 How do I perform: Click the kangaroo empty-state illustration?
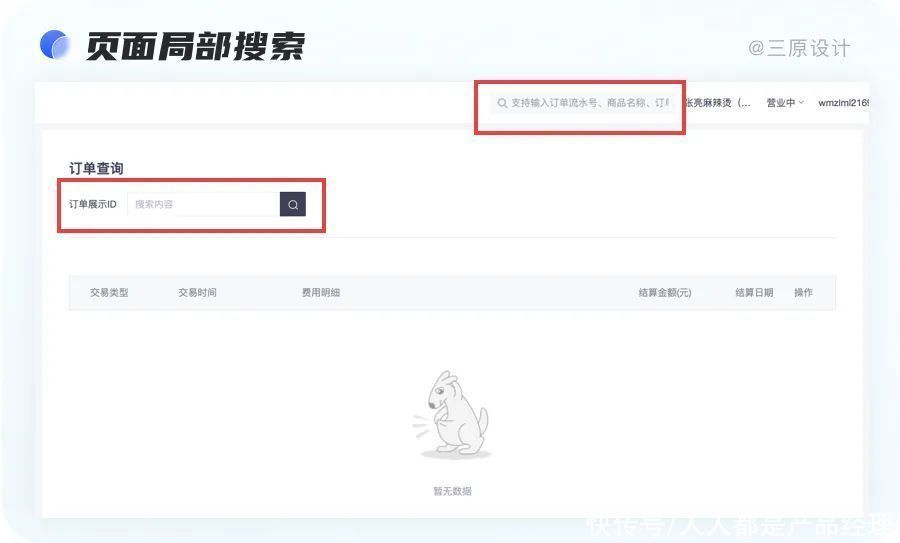pos(452,416)
